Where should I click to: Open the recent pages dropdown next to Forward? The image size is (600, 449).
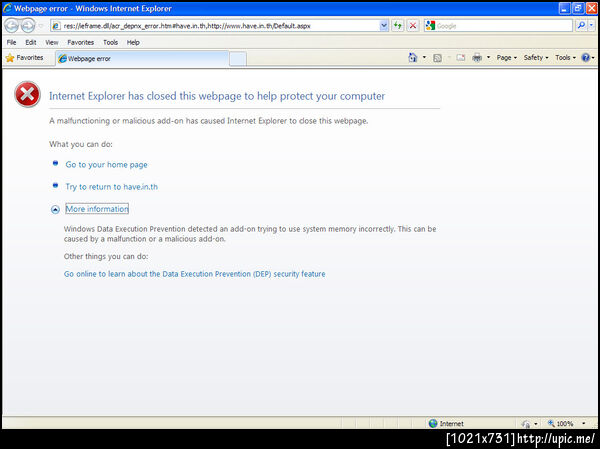[x=41, y=26]
